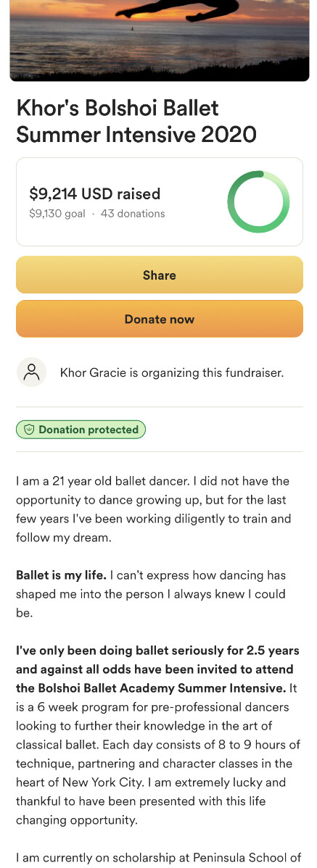Screen dimensions: 317x868
Task: Select the fundraiser title heading
Action: point(136,121)
